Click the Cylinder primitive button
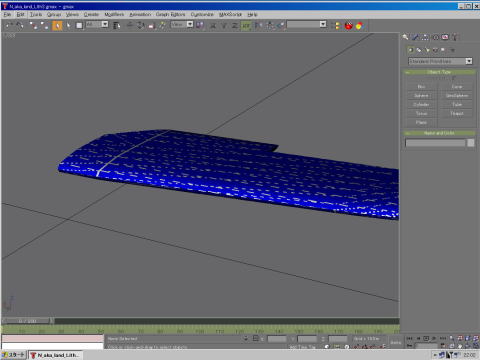The image size is (480, 360). pos(421,105)
